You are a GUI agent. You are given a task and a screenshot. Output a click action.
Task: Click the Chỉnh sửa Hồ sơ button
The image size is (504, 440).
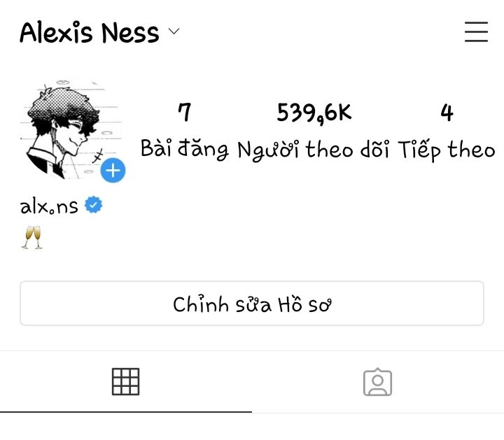[x=252, y=303]
